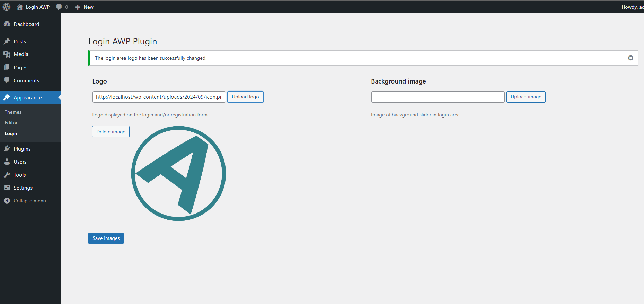Click the 'Logo' section heading
Viewport: 644px width, 304px height.
coord(99,81)
